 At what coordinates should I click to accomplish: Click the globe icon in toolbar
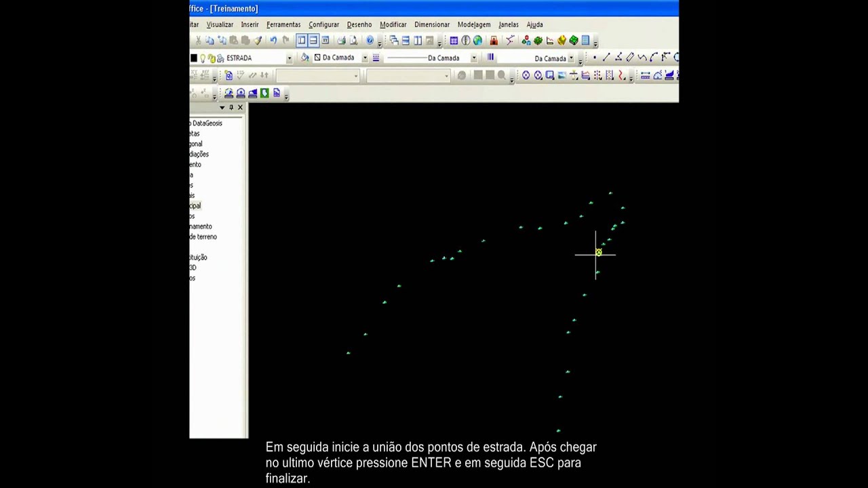(x=477, y=40)
